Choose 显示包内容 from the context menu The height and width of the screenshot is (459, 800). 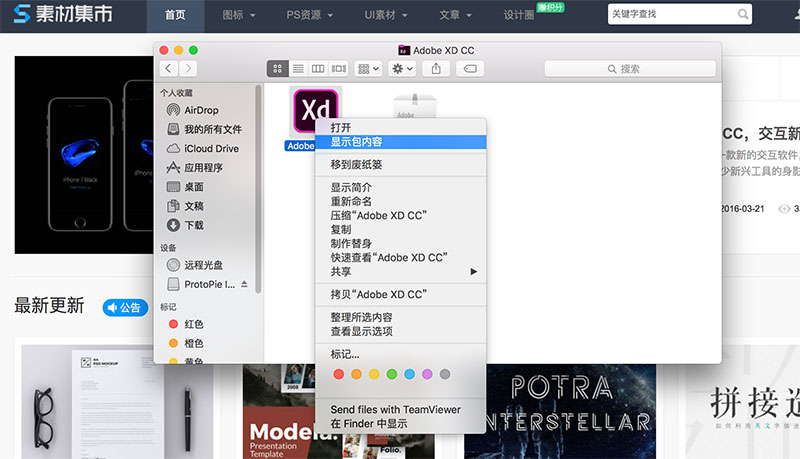(x=401, y=142)
